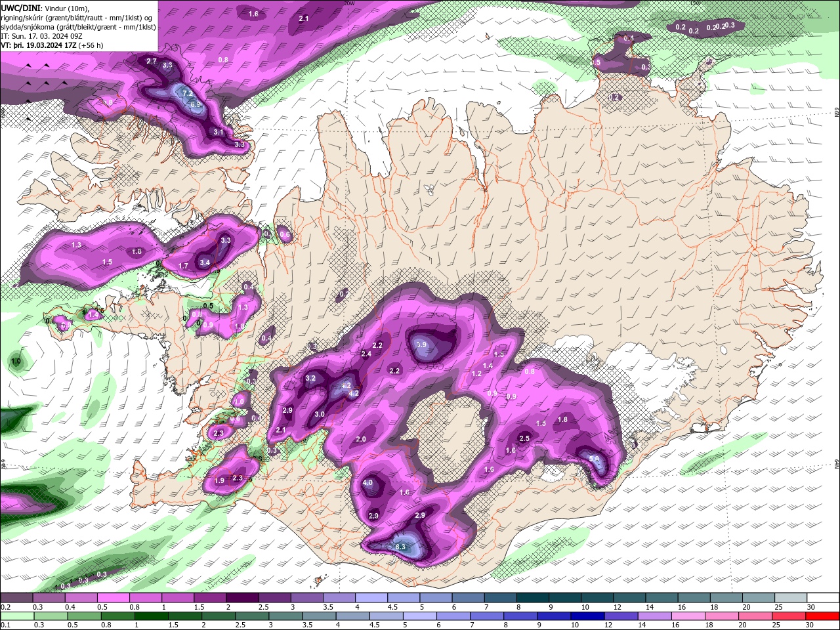Select the 5.0 value in the southeast

tap(594, 459)
